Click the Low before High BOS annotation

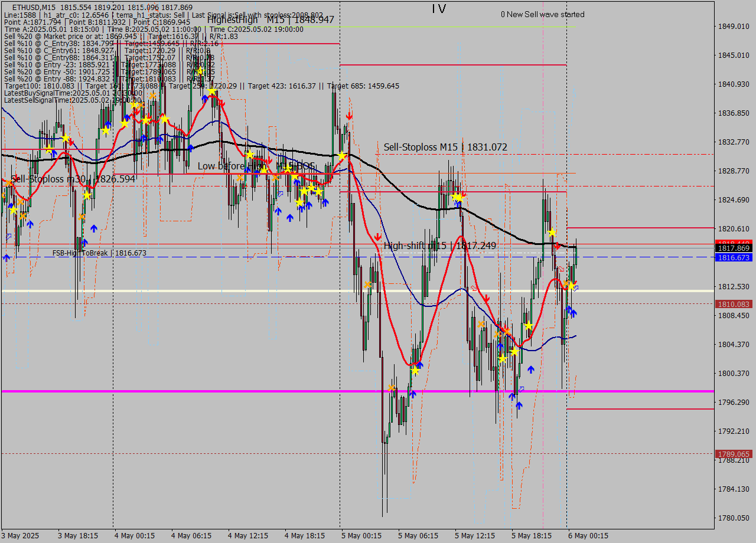coord(256,166)
